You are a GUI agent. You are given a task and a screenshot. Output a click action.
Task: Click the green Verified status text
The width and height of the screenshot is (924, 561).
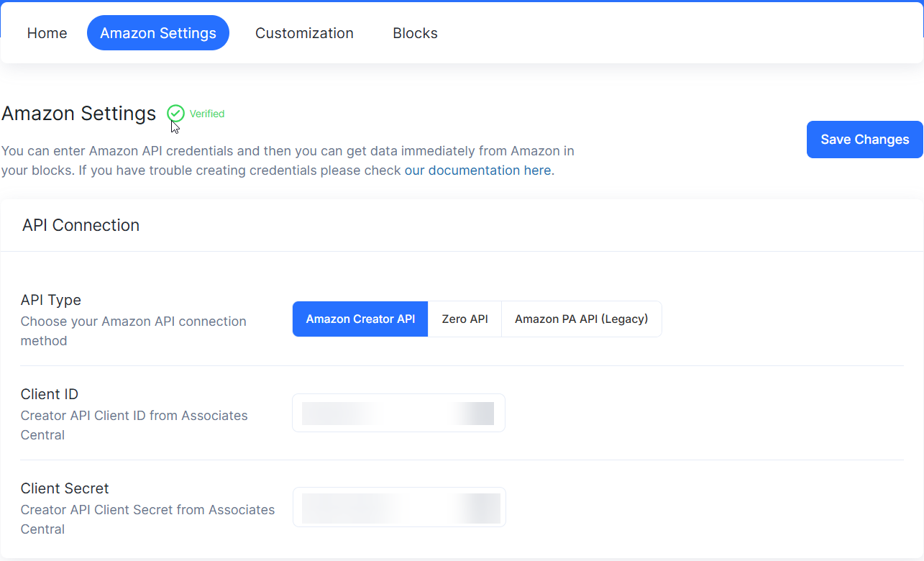[x=207, y=114]
